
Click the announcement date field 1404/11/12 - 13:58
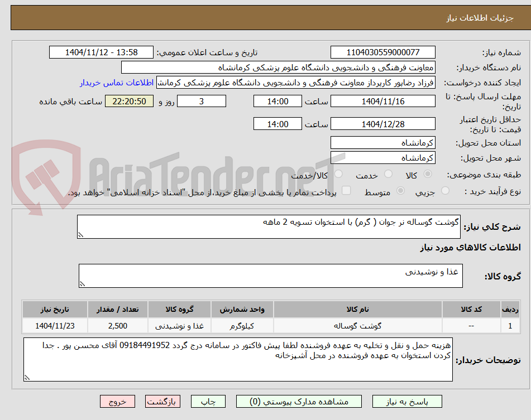point(101,52)
